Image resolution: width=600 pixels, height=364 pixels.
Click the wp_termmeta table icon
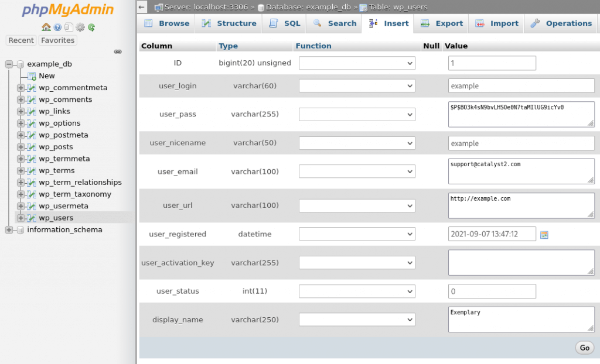click(32, 159)
